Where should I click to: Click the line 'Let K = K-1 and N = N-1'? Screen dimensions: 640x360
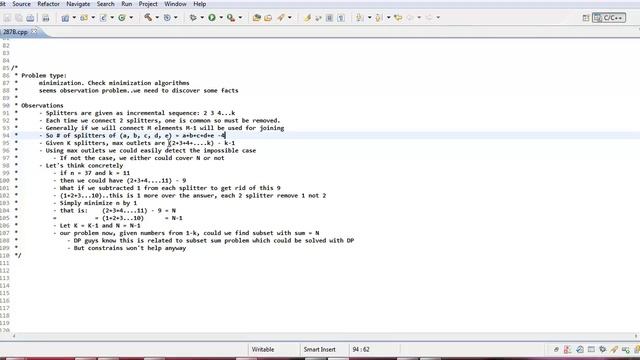[x=100, y=225]
